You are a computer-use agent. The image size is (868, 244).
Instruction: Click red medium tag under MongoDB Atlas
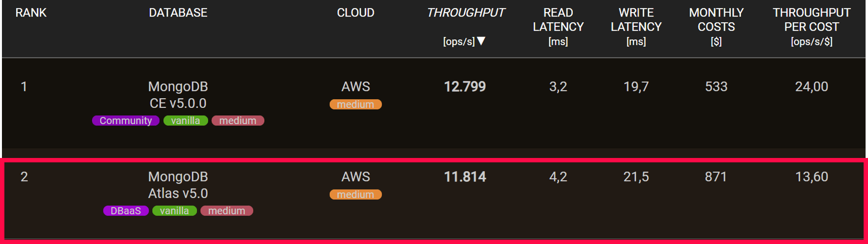227,211
